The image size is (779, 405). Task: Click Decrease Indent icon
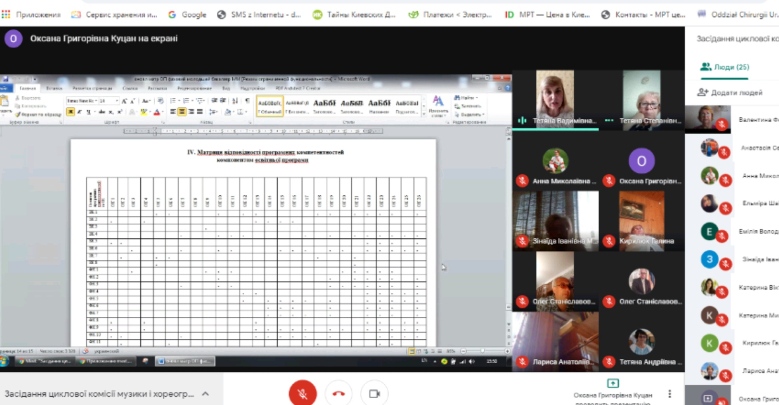tap(214, 100)
